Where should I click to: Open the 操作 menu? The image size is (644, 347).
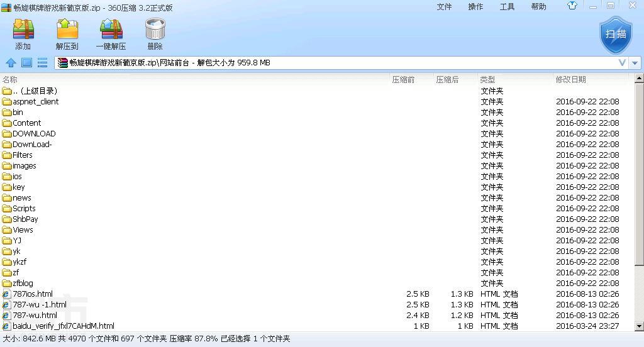point(475,6)
